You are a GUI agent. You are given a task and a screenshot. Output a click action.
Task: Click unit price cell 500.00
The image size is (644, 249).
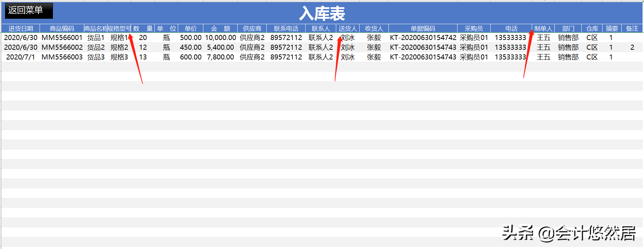pos(191,37)
